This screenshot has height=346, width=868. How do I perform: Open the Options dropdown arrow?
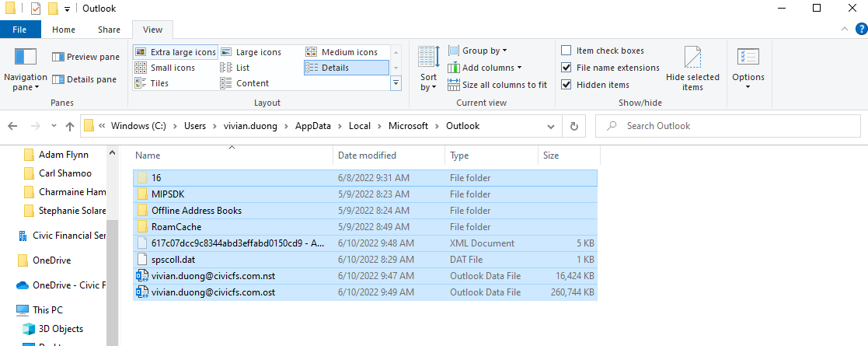[748, 86]
